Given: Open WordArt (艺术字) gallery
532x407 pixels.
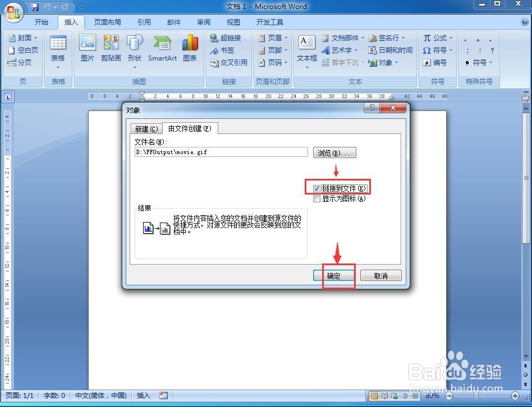Looking at the screenshot, I should pos(340,50).
